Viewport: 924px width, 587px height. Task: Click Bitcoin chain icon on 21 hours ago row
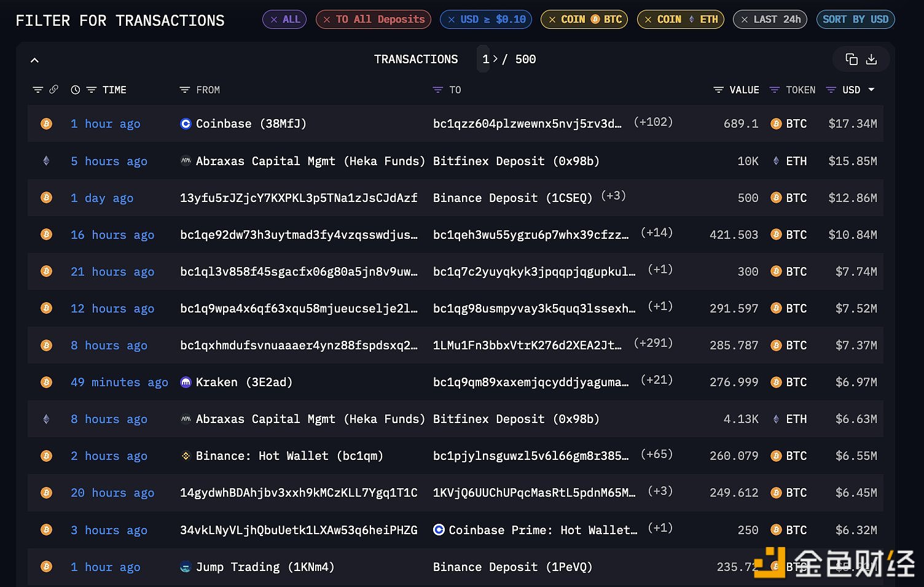pyautogui.click(x=46, y=271)
